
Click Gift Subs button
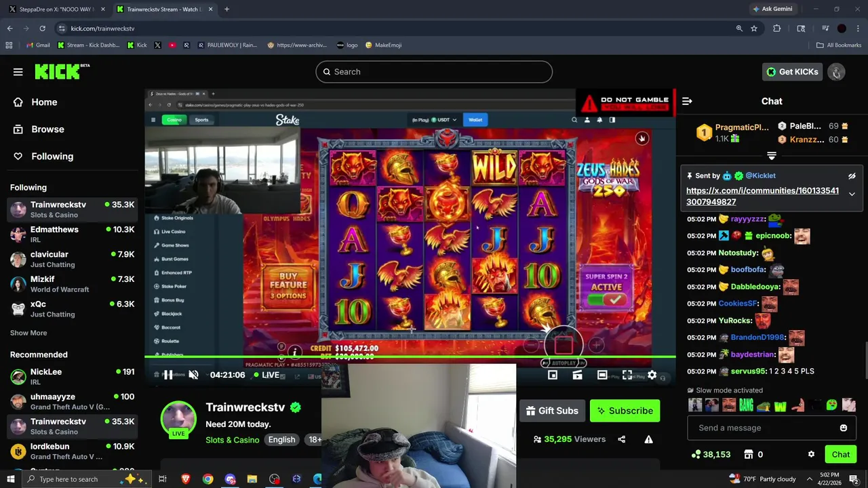(x=552, y=411)
